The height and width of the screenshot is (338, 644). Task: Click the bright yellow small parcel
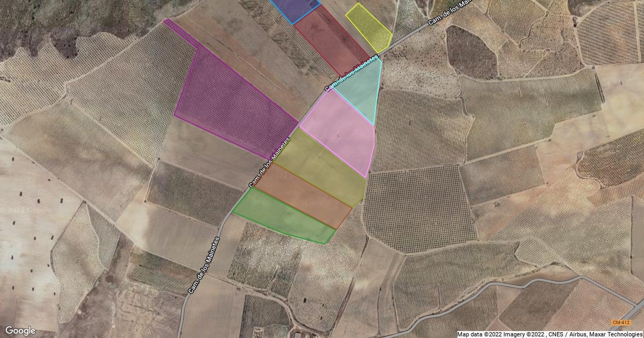pos(369,27)
